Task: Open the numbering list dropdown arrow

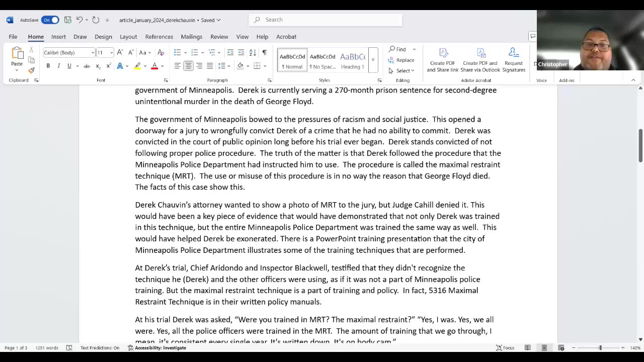Action: pyautogui.click(x=202, y=53)
